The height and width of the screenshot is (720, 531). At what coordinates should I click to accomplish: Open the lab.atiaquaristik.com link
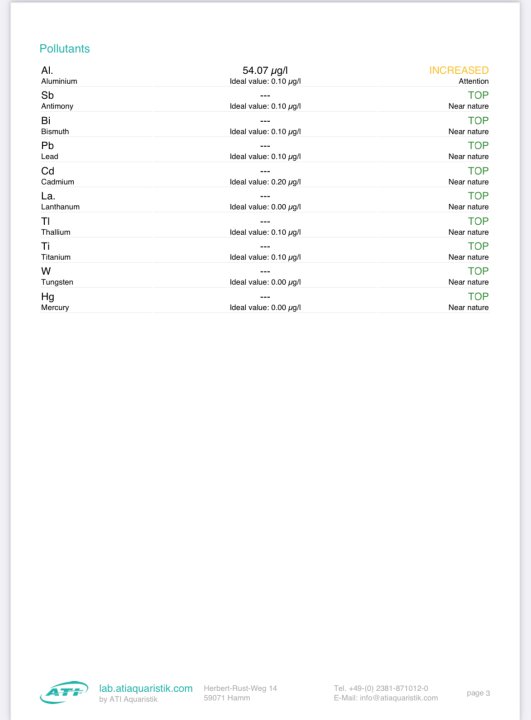pyautogui.click(x=146, y=688)
